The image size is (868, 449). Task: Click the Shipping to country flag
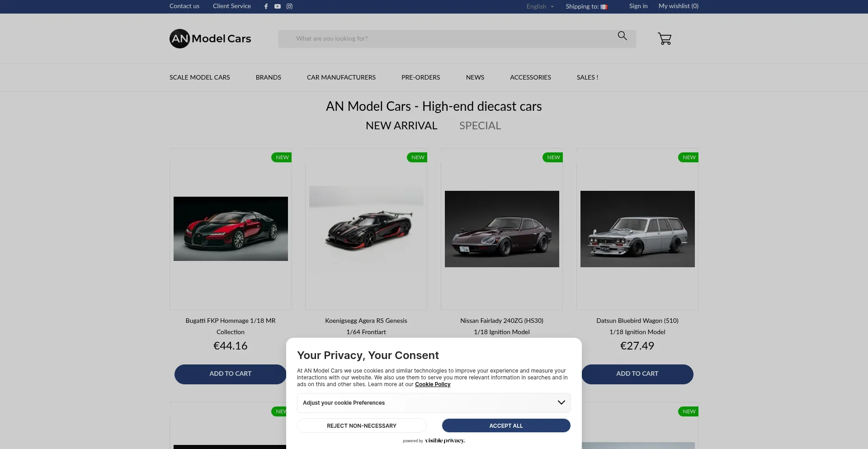[x=604, y=7]
